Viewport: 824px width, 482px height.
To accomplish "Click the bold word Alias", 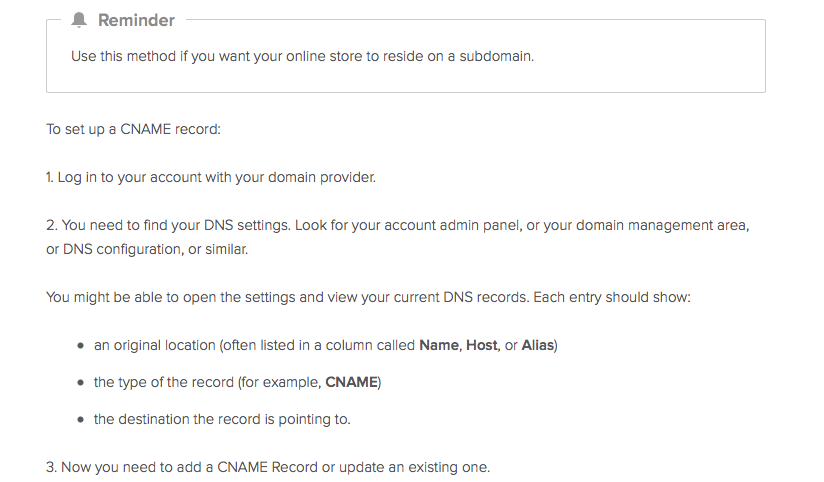I will click(x=538, y=345).
